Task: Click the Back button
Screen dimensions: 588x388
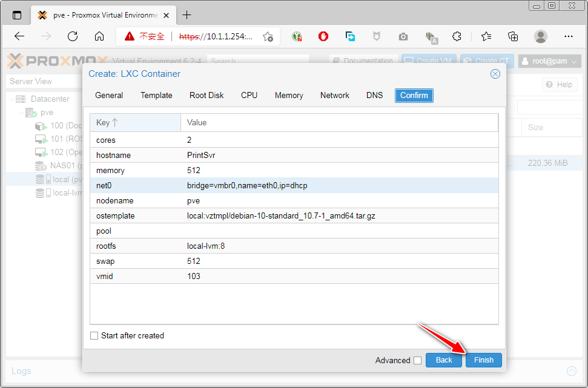Action: click(x=444, y=360)
